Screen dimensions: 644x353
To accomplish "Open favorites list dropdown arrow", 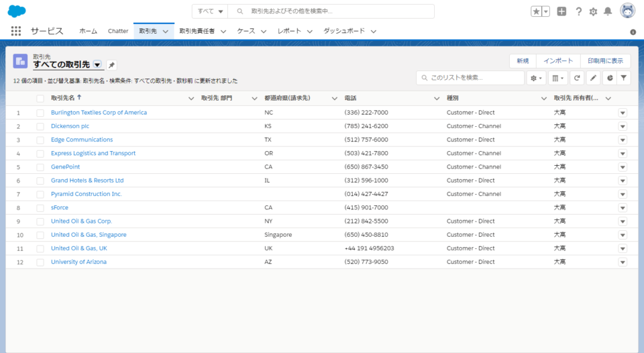I will [x=546, y=11].
